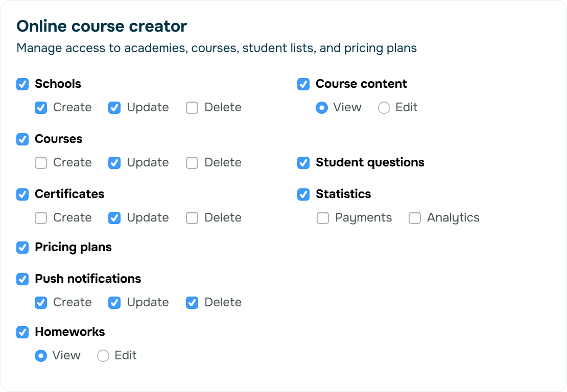Image resolution: width=567 pixels, height=392 pixels.
Task: Toggle the Course content checkbox
Action: point(303,84)
